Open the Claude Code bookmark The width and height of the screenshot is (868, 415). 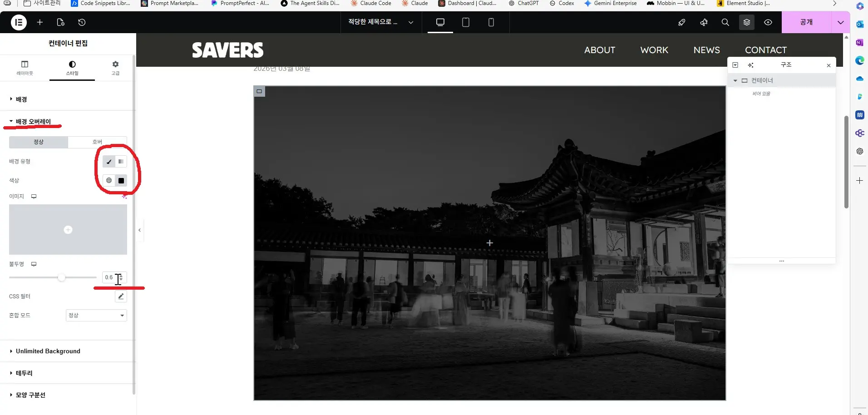coord(371,3)
